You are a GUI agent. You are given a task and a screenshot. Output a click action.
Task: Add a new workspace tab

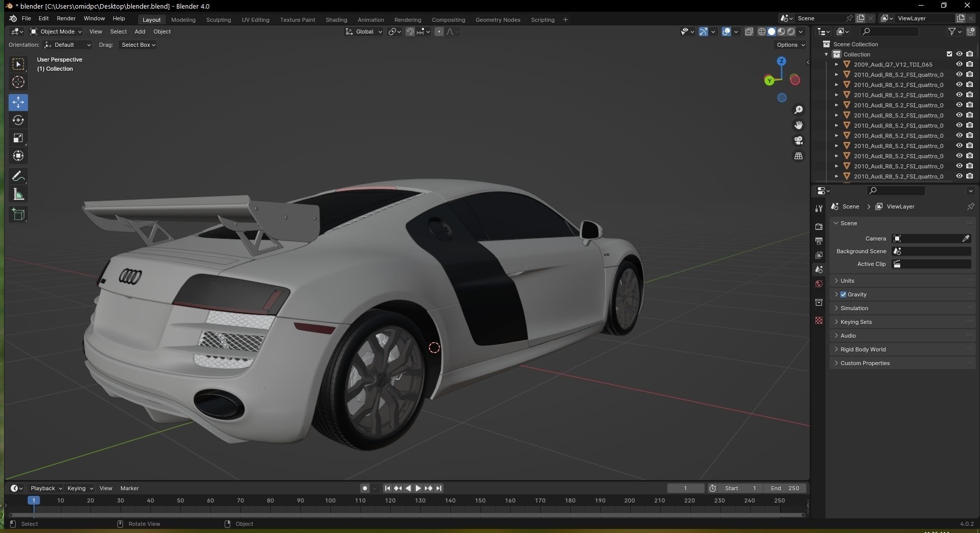(565, 20)
